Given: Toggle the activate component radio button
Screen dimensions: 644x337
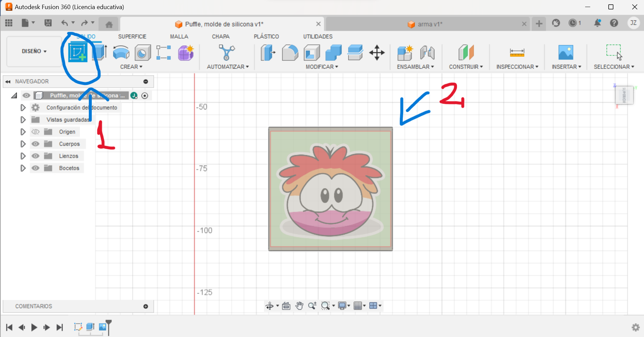Looking at the screenshot, I should click(145, 96).
